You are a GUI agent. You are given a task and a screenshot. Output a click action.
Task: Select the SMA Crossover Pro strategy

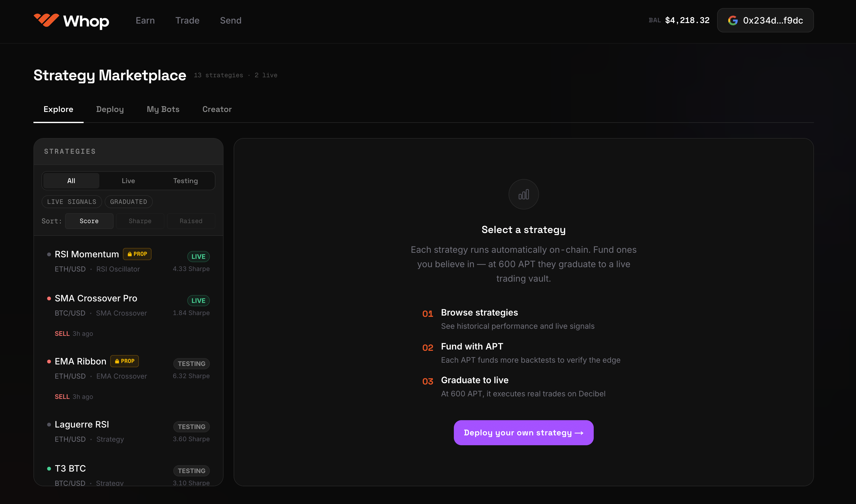[128, 316]
